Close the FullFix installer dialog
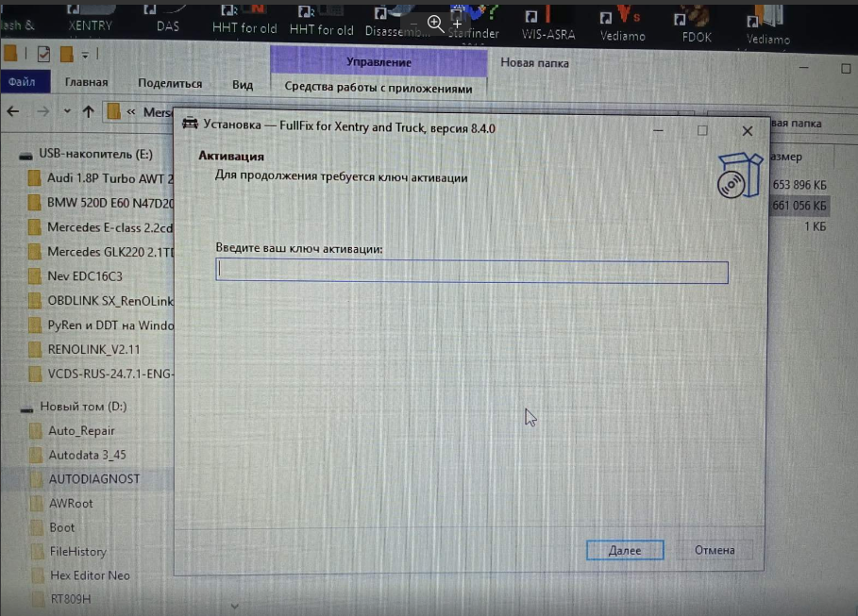This screenshot has height=616, width=858. (748, 131)
